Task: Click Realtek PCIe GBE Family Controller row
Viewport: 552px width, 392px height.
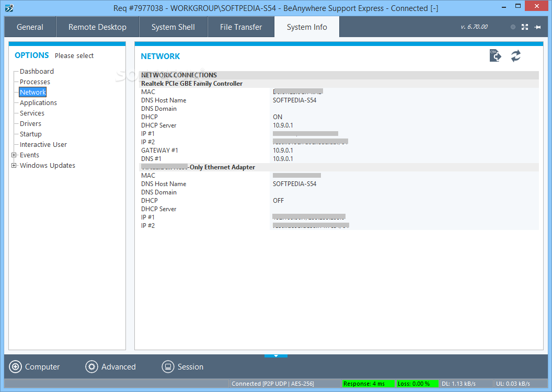Action: tap(339, 84)
